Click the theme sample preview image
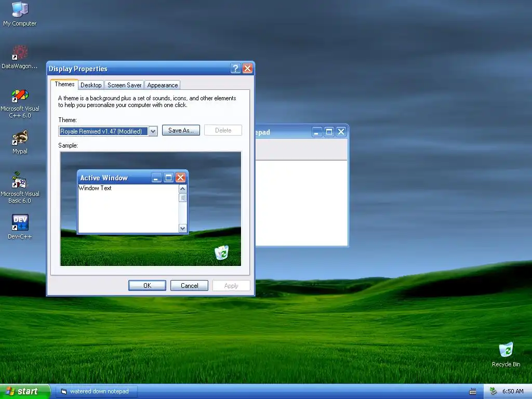Screen dimensions: 532x399 click(x=151, y=209)
